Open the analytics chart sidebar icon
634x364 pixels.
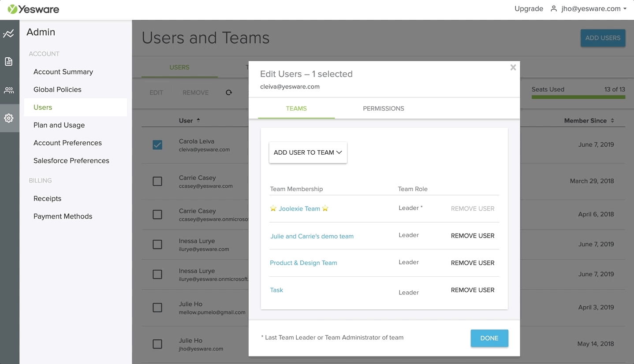click(x=9, y=33)
